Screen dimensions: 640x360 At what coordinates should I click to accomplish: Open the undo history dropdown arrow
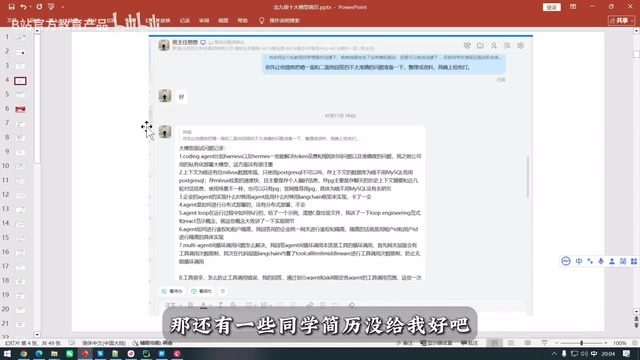point(30,7)
